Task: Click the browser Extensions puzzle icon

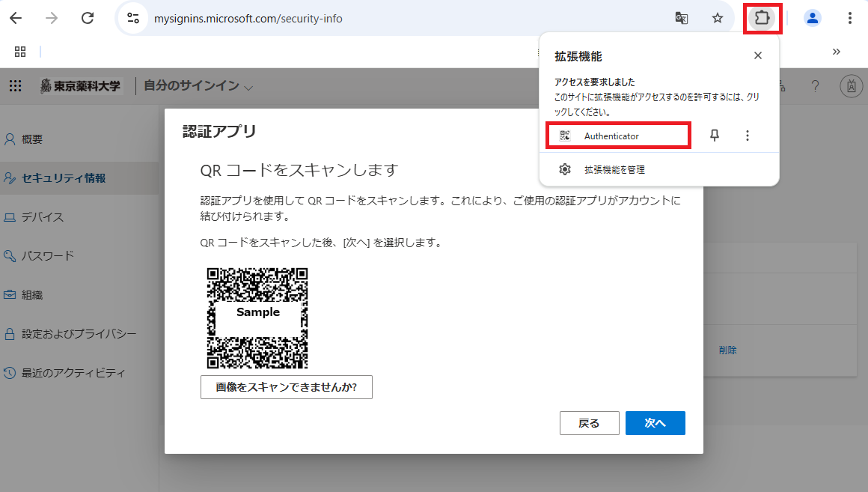Action: [762, 17]
